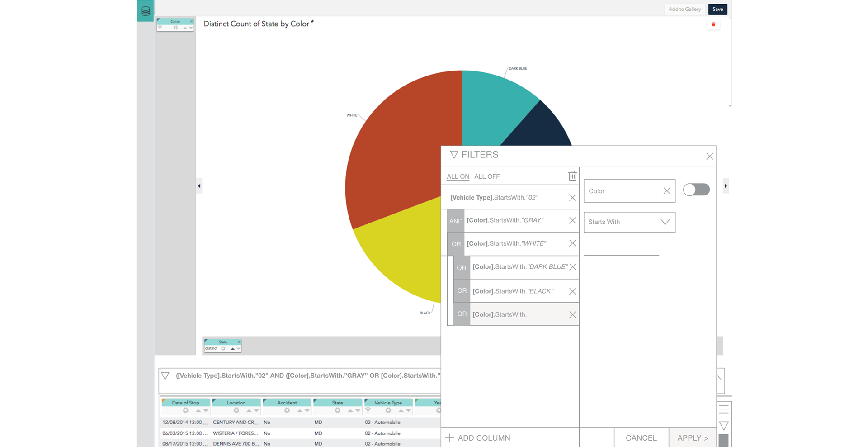
Task: Remove the Color StartsWith DARK BLUE filter
Action: point(572,267)
